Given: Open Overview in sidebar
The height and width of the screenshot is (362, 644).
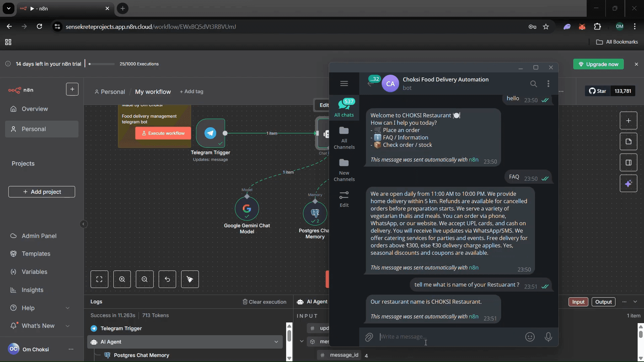Looking at the screenshot, I should click(42, 109).
